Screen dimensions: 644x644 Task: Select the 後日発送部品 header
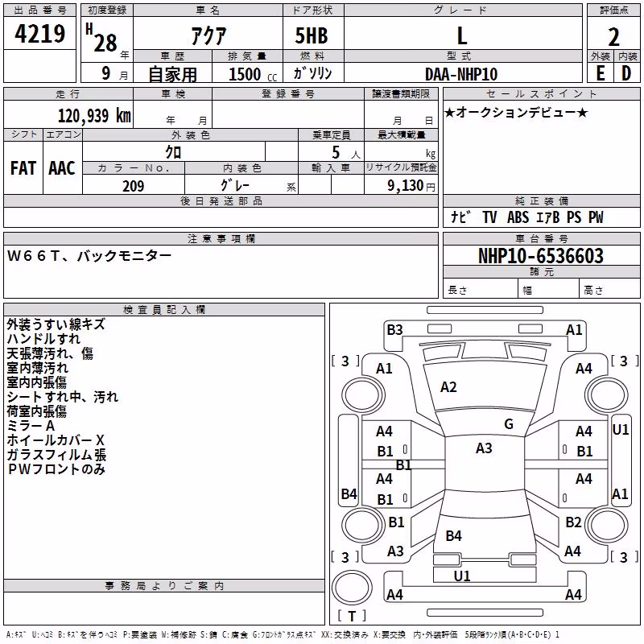[221, 200]
